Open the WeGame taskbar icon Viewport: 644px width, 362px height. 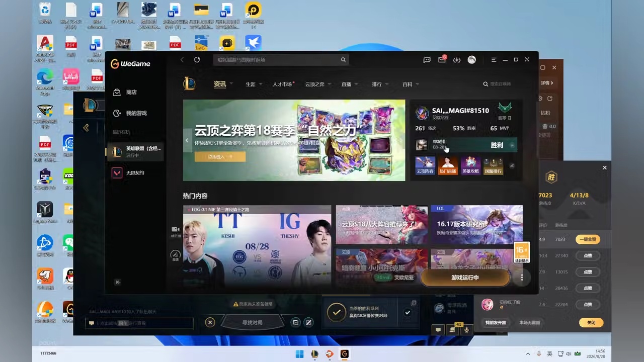coord(344,354)
